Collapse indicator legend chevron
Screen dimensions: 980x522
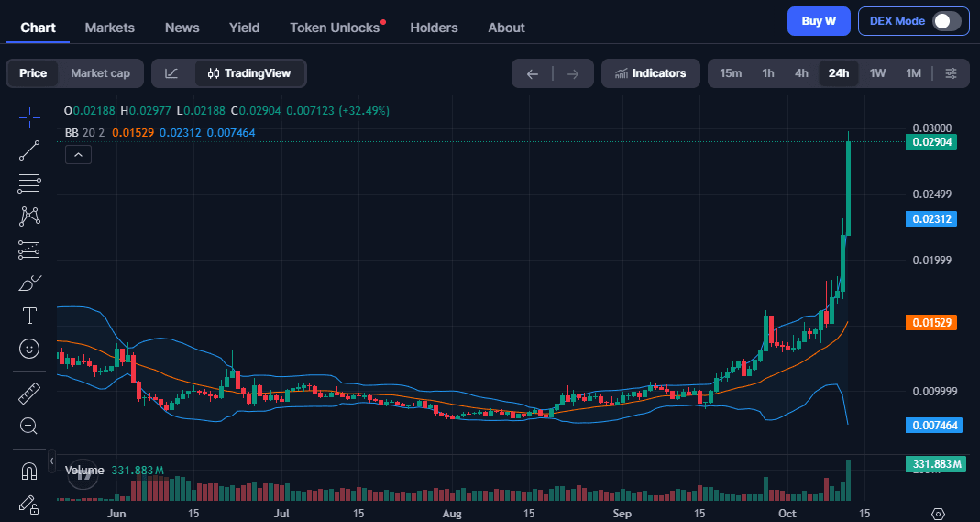point(78,154)
